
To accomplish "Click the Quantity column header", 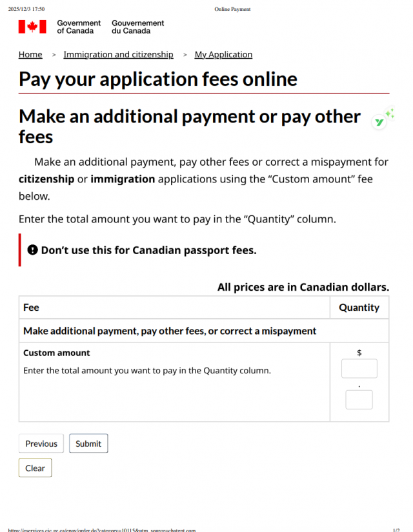I will click(359, 308).
